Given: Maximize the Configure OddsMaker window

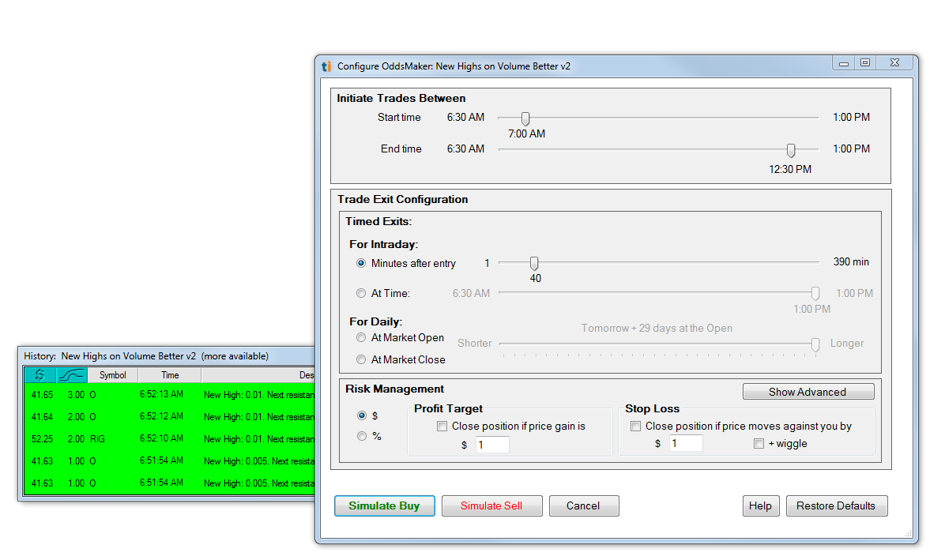Looking at the screenshot, I should pos(865,62).
